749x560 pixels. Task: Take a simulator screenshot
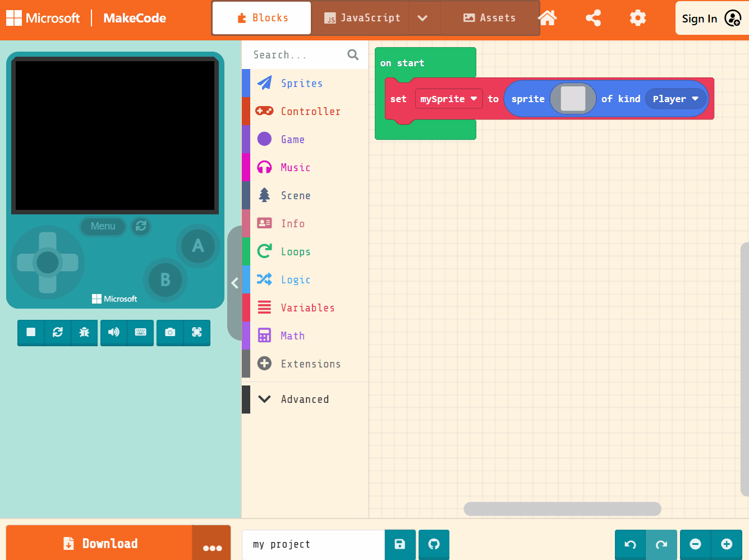[170, 332]
